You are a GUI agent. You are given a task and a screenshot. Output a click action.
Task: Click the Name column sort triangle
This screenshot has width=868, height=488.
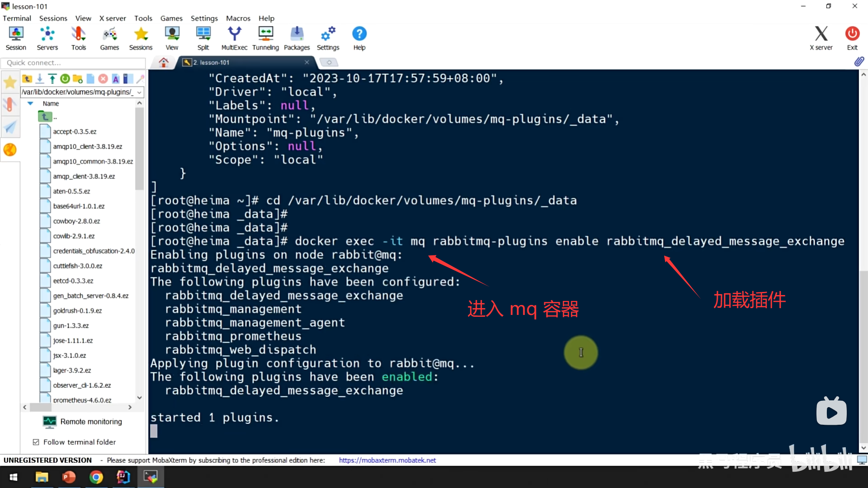(30, 103)
